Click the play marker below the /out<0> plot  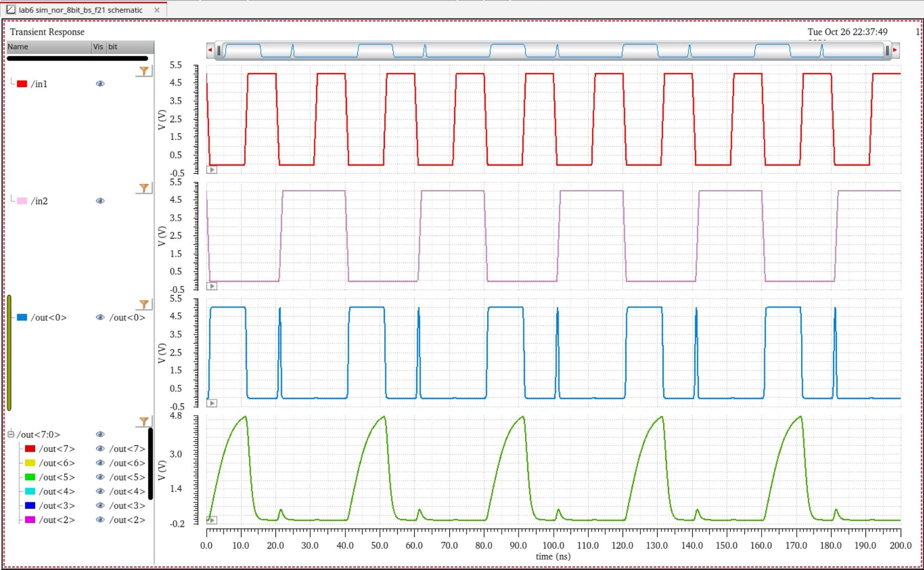coord(212,403)
